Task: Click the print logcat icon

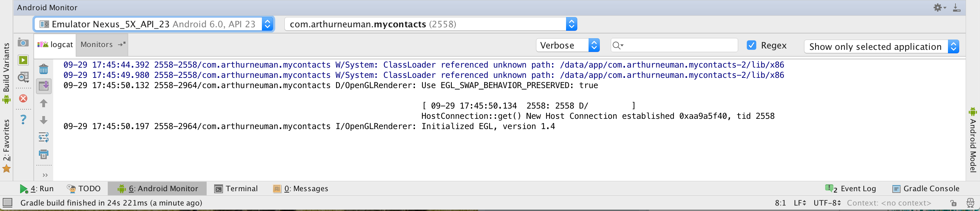Action: coord(44,154)
